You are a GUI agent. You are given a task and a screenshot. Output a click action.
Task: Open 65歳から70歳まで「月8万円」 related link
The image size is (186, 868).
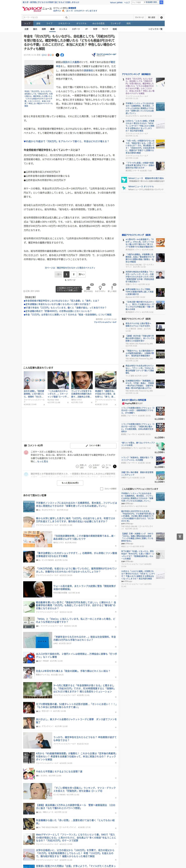tap(66, 141)
